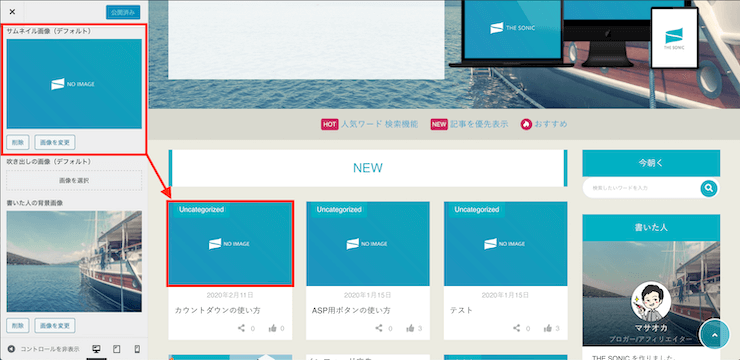
Task: Click the NEW badge icon in navigation
Action: point(439,124)
